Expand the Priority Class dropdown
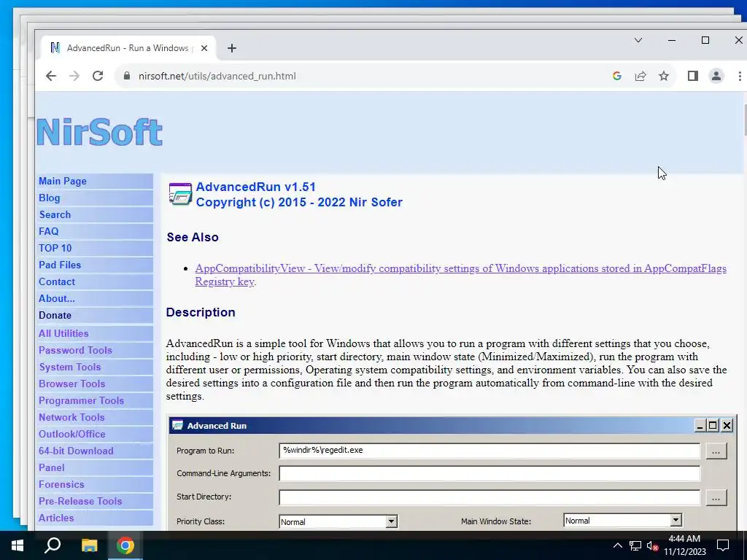Viewport: 747px width, 560px height. pos(391,521)
